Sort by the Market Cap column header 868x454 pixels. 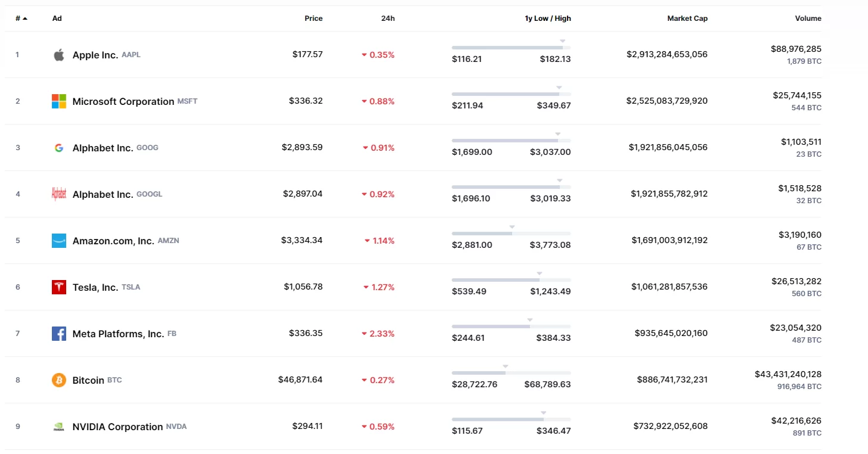pyautogui.click(x=687, y=18)
